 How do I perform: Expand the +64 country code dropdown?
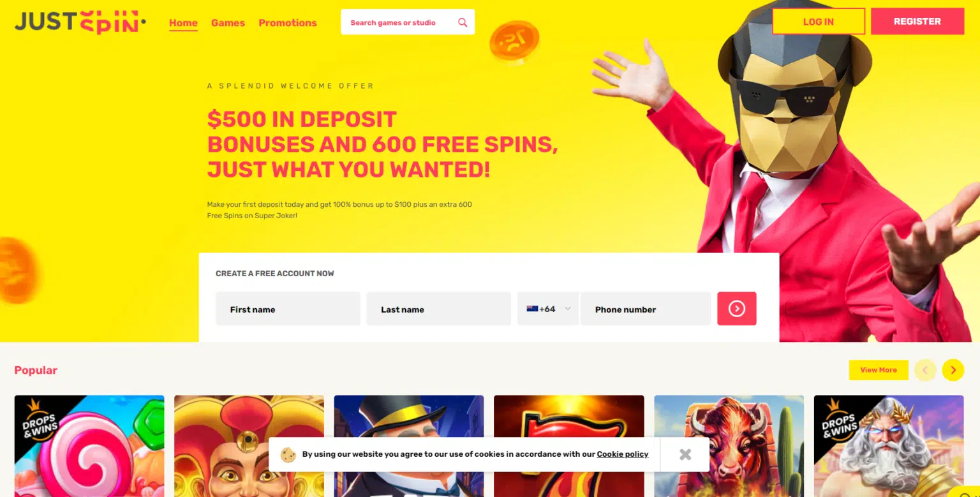548,309
